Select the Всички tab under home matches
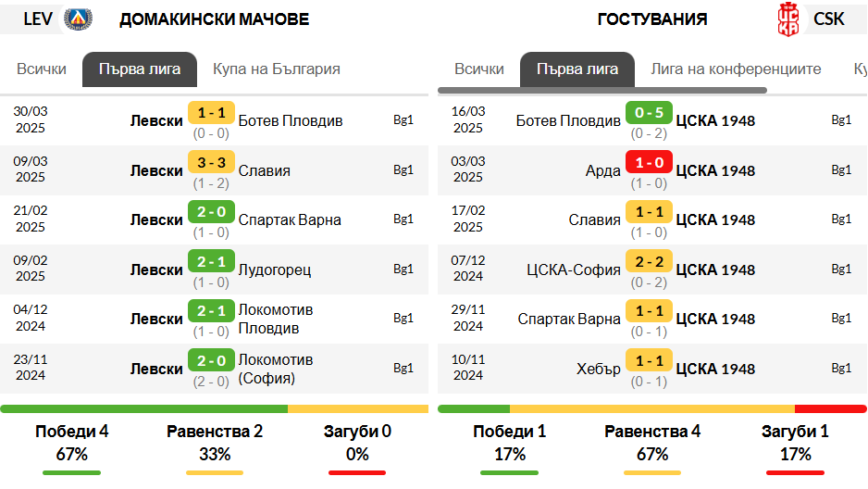The width and height of the screenshot is (868, 489). tap(42, 69)
